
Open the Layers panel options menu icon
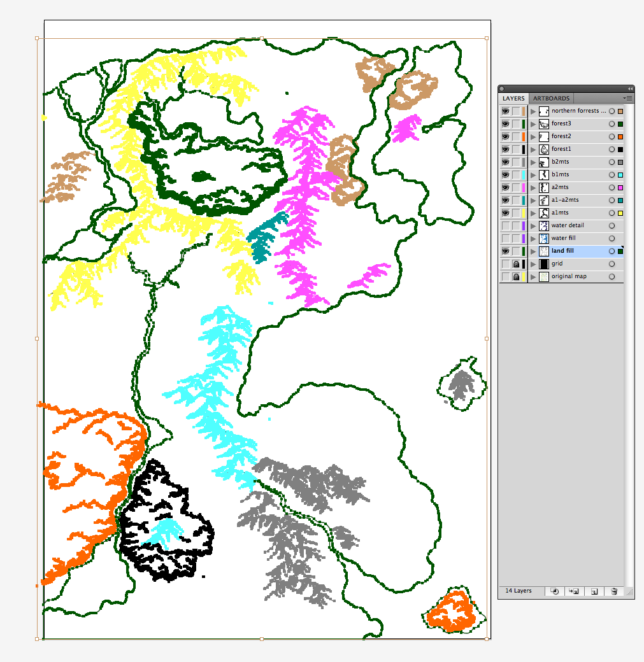(627, 99)
